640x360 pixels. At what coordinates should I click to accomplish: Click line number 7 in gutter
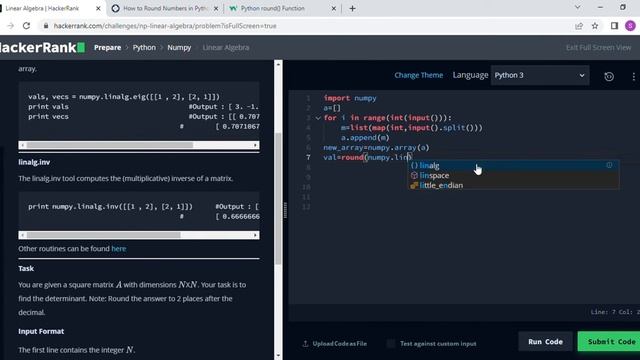pos(308,157)
